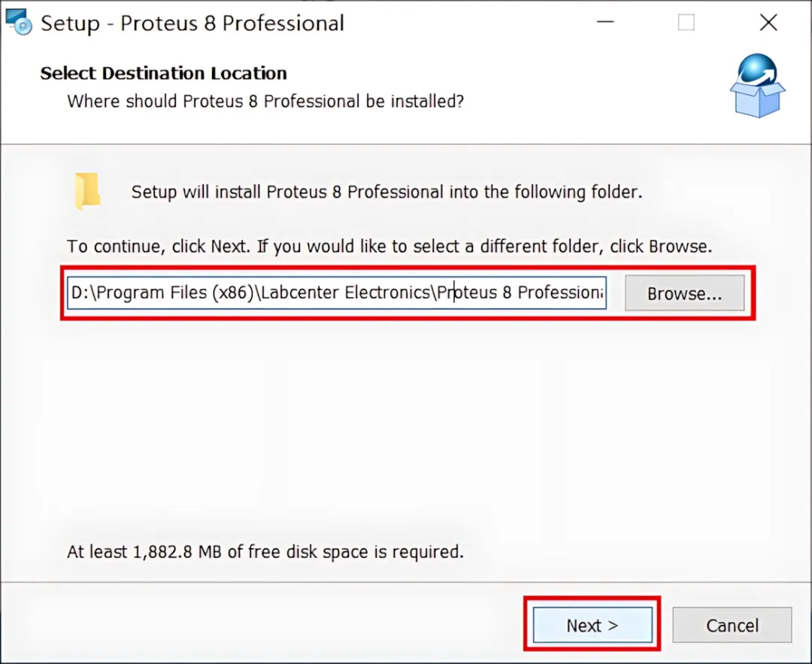The width and height of the screenshot is (812, 664).
Task: Continue with the Next > button
Action: coord(592,625)
